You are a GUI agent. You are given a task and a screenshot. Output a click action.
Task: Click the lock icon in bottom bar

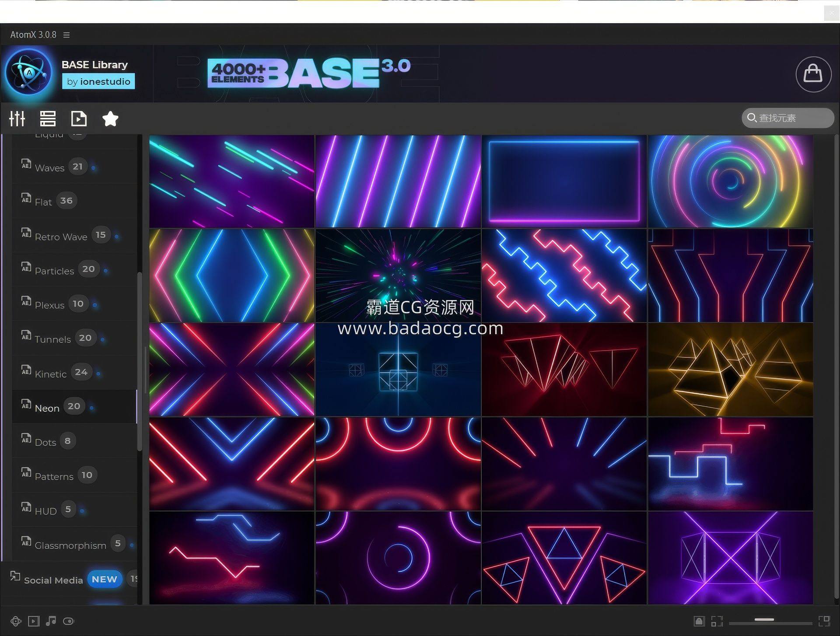[699, 621]
